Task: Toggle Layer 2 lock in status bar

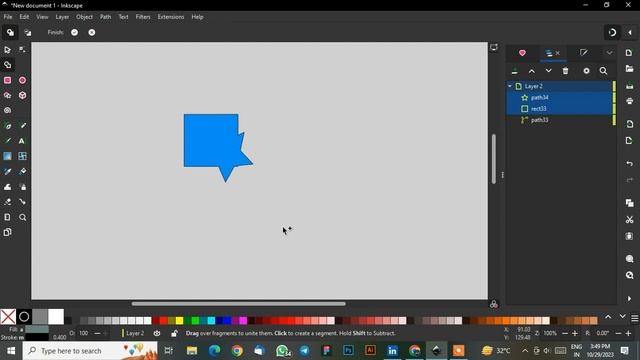Action: (x=174, y=333)
